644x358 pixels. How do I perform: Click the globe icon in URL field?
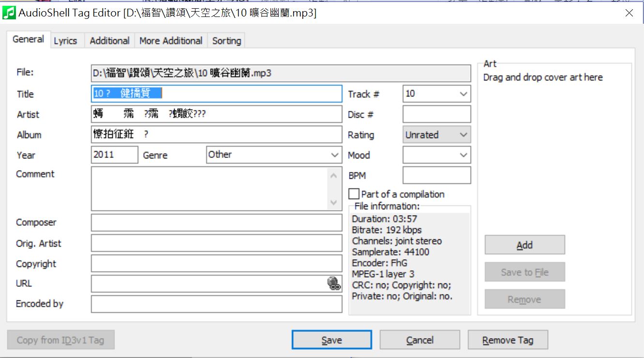(334, 283)
